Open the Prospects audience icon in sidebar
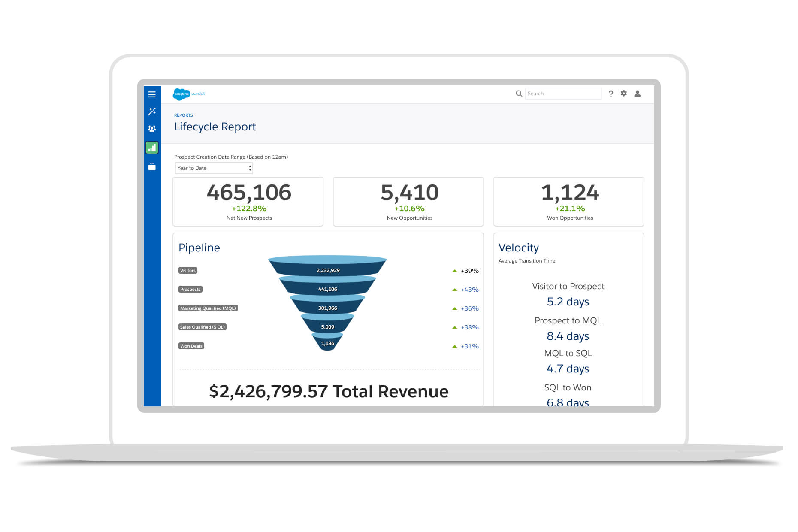The width and height of the screenshot is (798, 532). 152,129
